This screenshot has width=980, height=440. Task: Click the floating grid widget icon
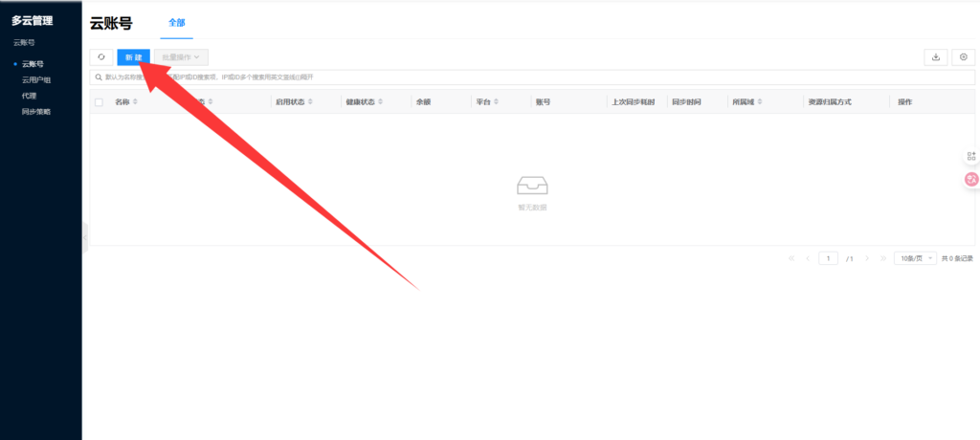(x=971, y=155)
